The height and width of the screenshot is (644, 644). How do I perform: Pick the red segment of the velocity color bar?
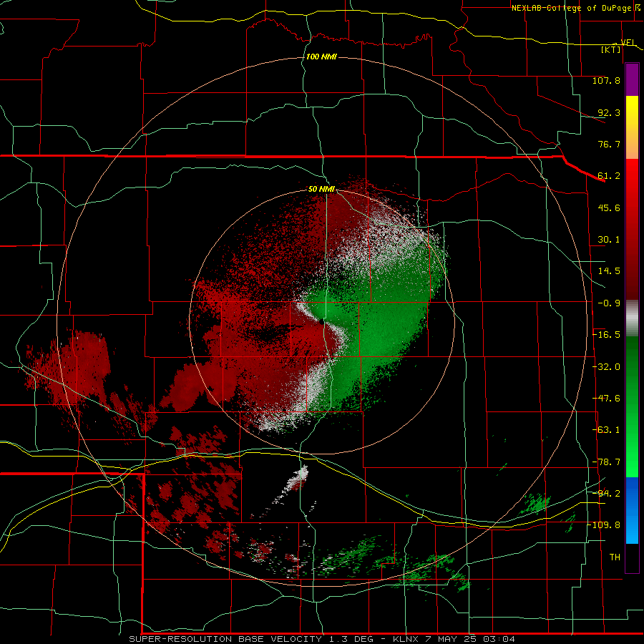coord(632,229)
